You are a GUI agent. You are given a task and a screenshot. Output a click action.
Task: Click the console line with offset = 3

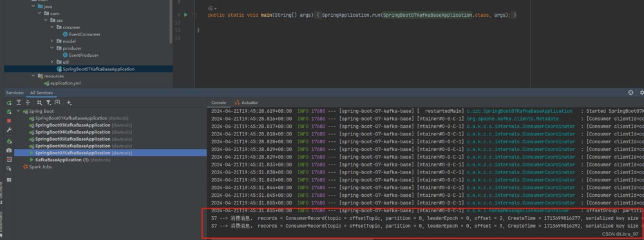click(x=424, y=226)
